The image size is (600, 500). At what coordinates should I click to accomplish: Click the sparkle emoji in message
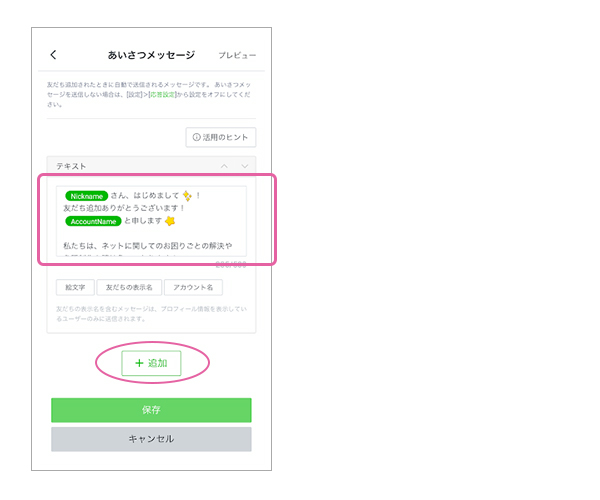click(185, 196)
